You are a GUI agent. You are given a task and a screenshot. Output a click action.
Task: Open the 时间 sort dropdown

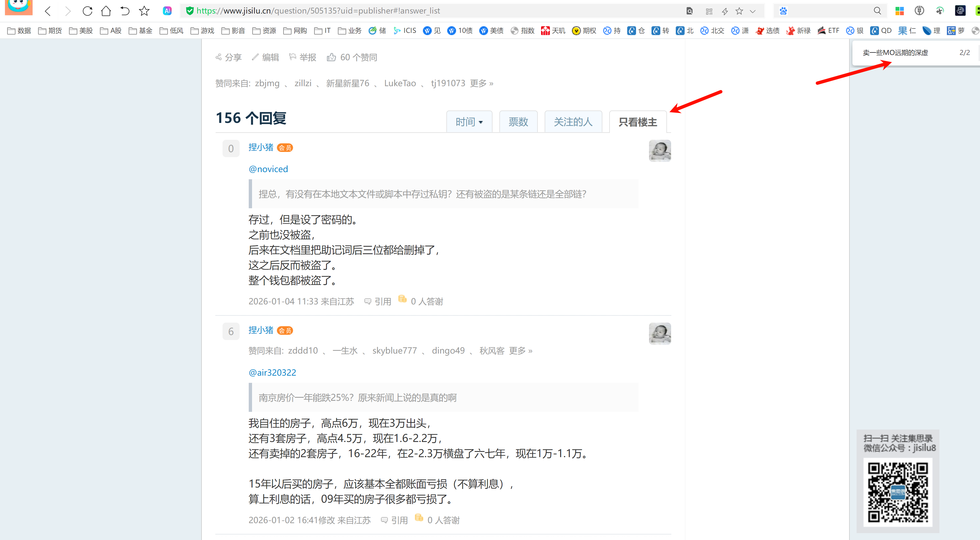coord(469,122)
